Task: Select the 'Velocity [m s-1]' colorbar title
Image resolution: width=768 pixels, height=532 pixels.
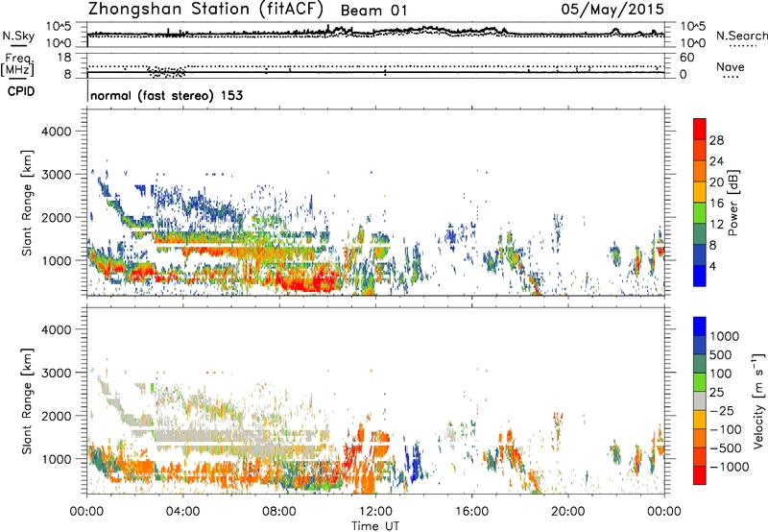Action: [x=758, y=400]
